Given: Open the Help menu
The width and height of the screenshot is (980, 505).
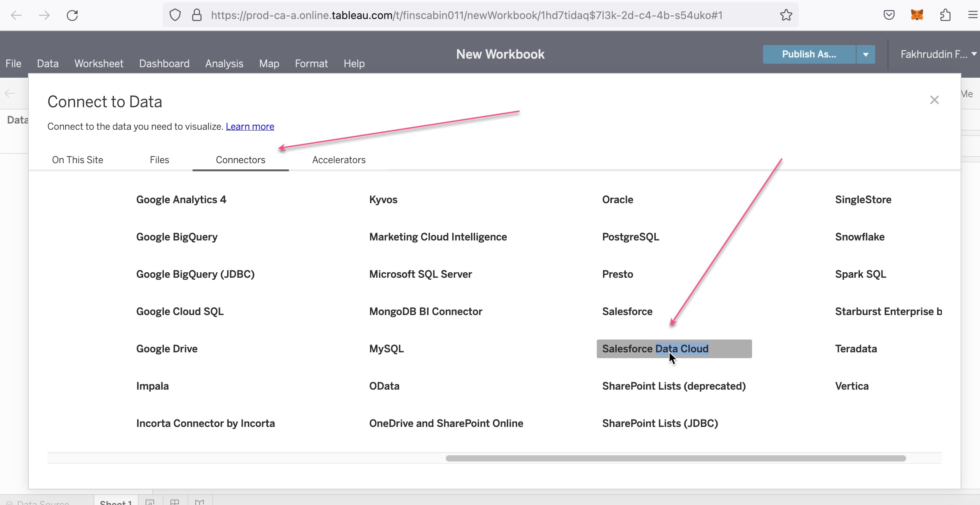Looking at the screenshot, I should pos(354,63).
